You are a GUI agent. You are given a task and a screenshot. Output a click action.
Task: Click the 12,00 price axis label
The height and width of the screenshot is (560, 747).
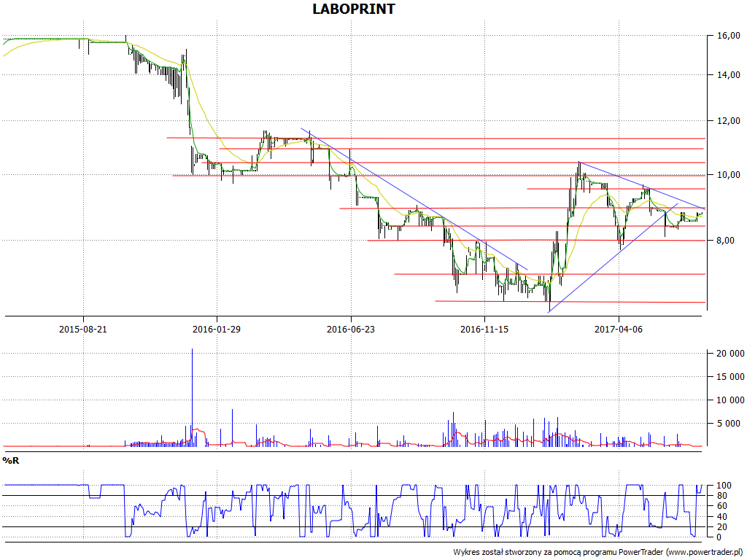point(729,121)
